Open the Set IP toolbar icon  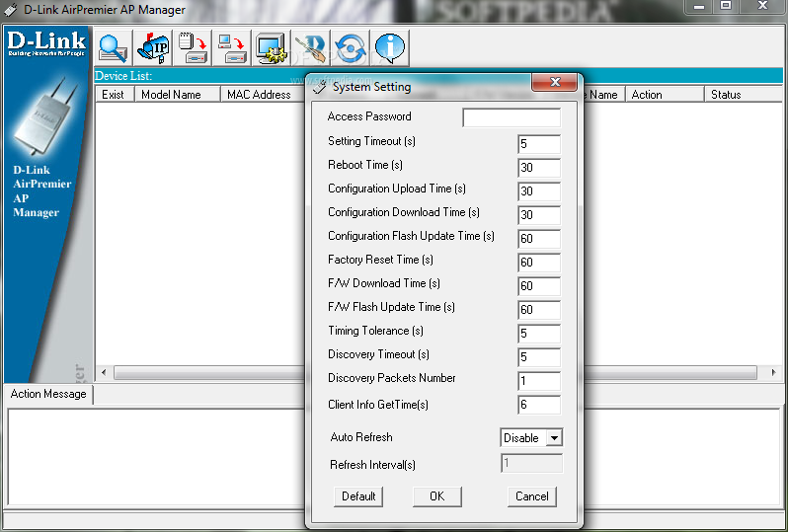pyautogui.click(x=153, y=48)
